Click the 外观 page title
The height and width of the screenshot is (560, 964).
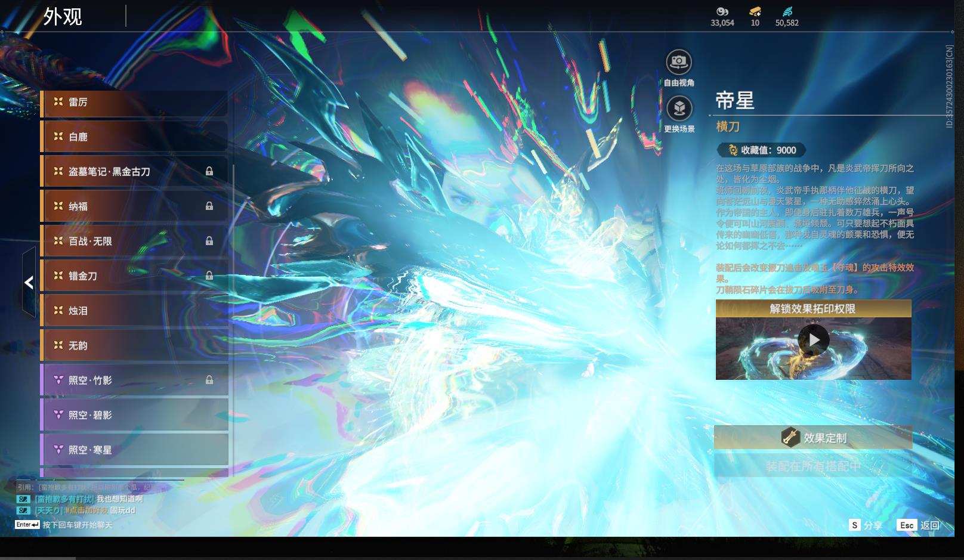coord(62,17)
